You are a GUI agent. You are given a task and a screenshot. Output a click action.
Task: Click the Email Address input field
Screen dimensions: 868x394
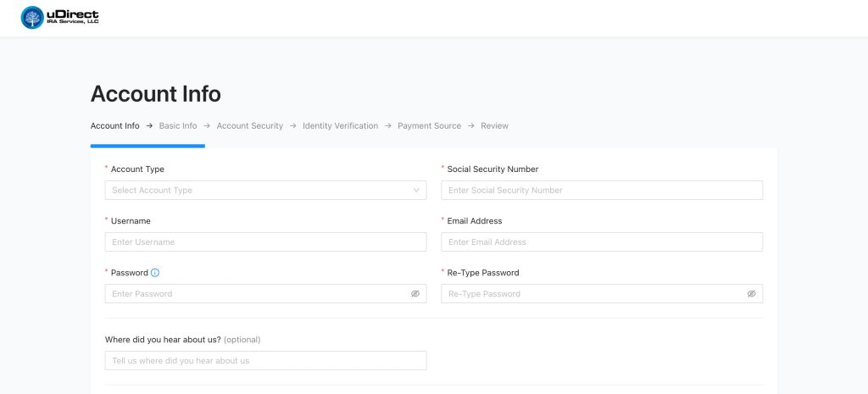(601, 242)
